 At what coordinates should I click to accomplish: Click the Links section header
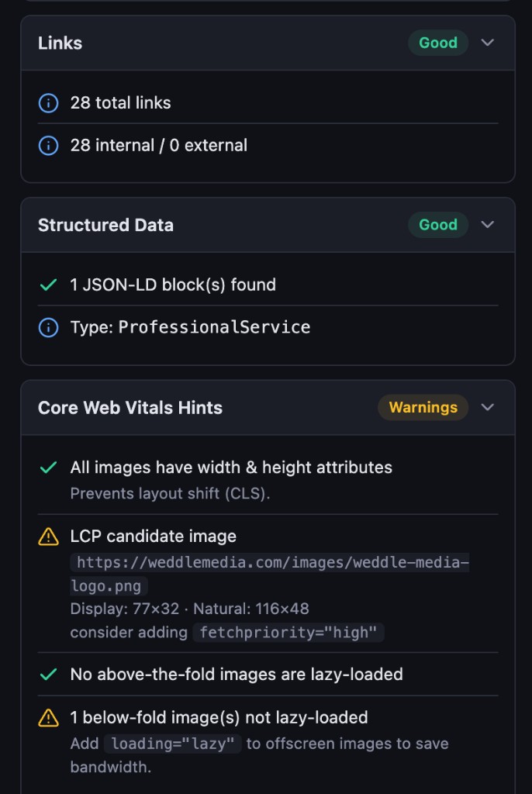point(60,43)
